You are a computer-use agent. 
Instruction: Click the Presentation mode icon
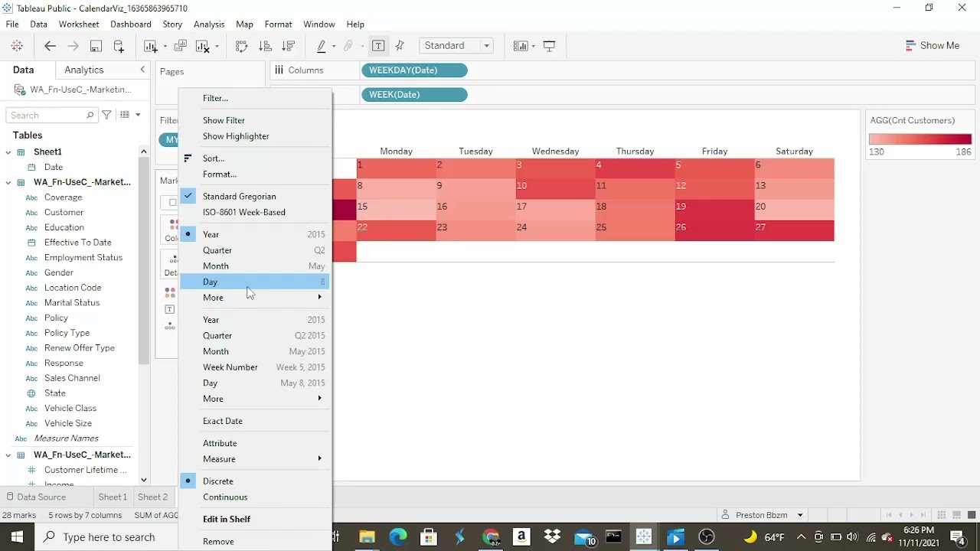coord(549,46)
